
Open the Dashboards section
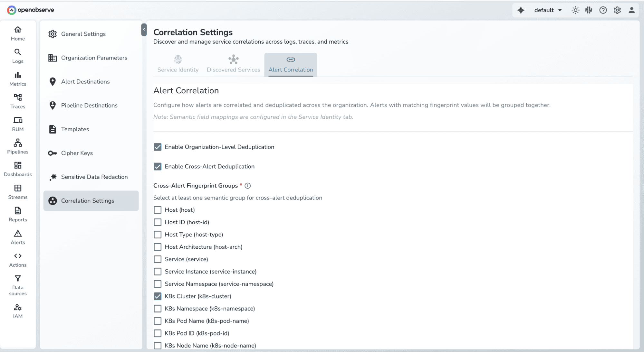point(18,169)
